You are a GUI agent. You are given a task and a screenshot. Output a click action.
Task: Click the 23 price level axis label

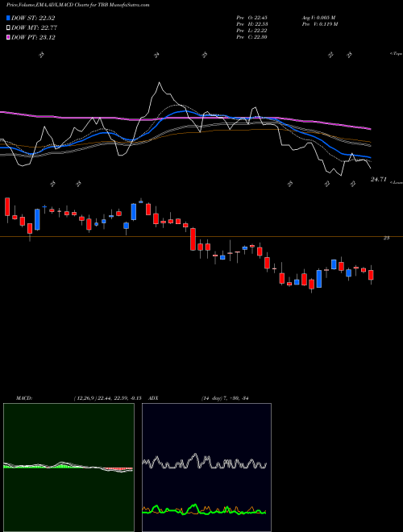(386, 238)
